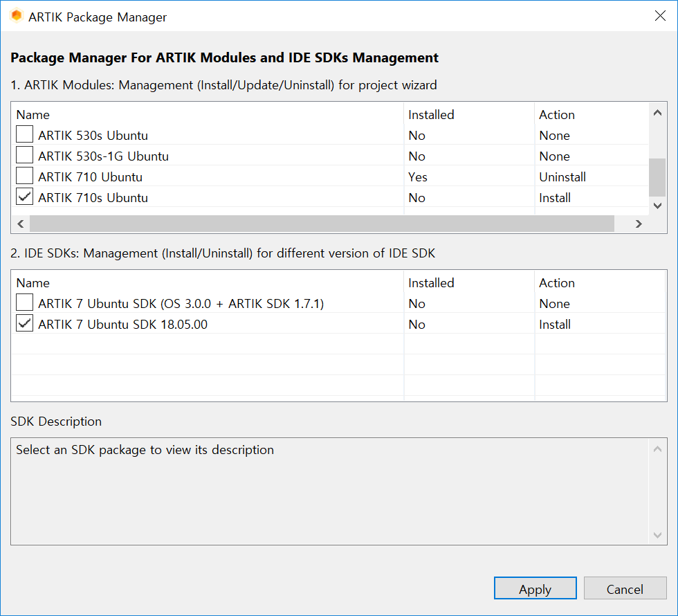Click None action for SDK OS 3.0.0 row
Viewport: 678px width, 616px height.
[x=554, y=304]
